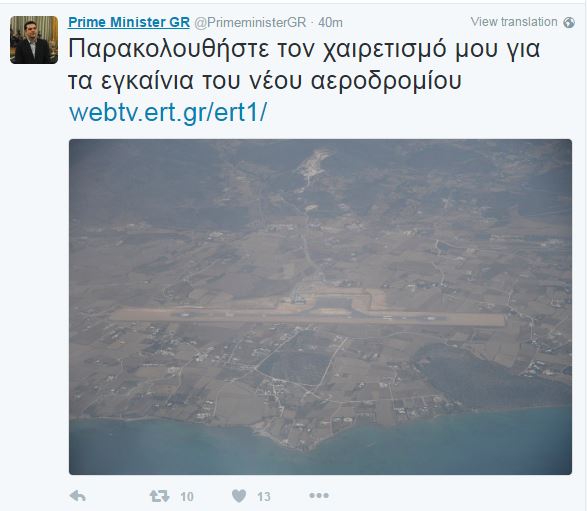
Task: Click the word χαιρετισμό in tweet text
Action: pyautogui.click(x=384, y=51)
